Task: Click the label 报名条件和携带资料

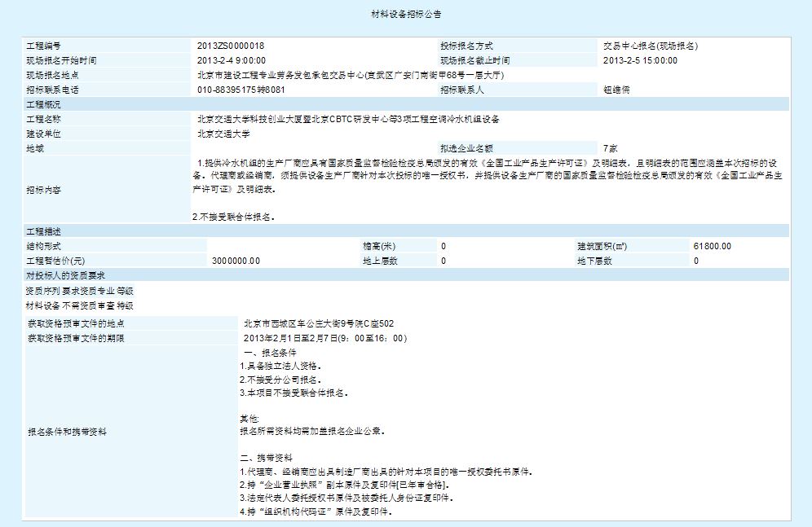Action: pos(68,432)
